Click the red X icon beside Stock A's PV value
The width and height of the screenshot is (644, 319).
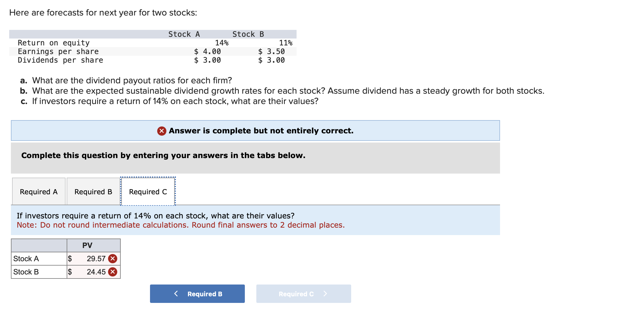pos(112,258)
